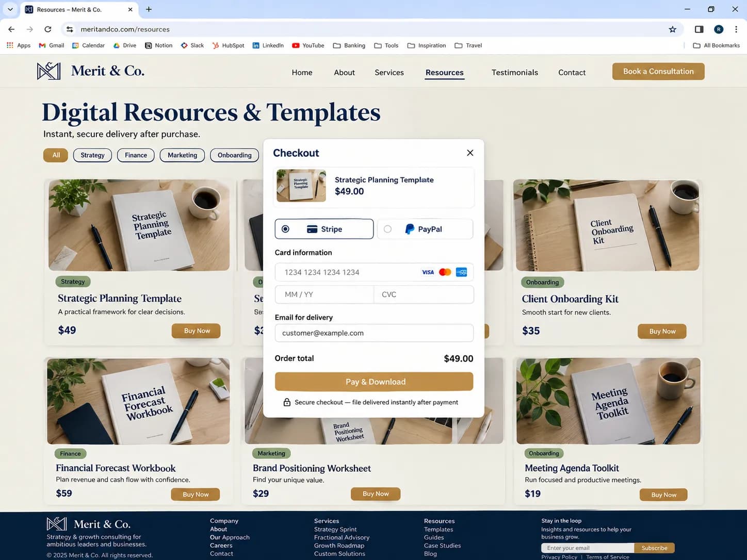Viewport: 747px width, 560px height.
Task: Click the Merit & Co. header logo
Action: pos(91,71)
